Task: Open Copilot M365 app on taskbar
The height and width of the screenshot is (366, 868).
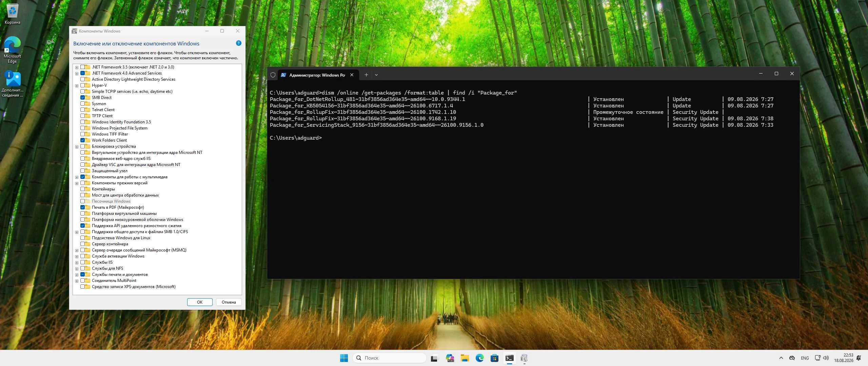Action: [x=450, y=358]
